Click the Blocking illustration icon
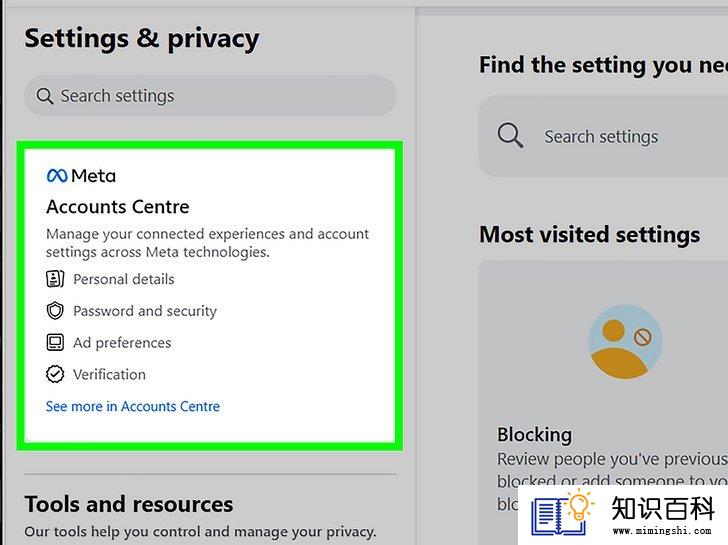This screenshot has height=545, width=728. pos(625,342)
